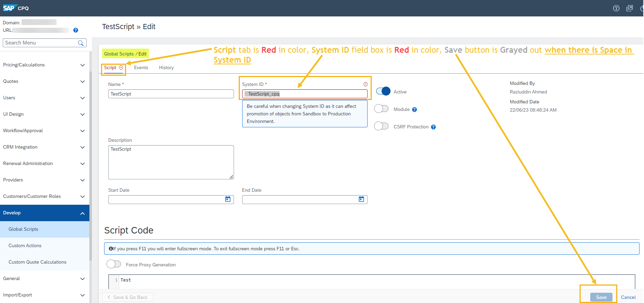Click into the Name input field

point(171,94)
